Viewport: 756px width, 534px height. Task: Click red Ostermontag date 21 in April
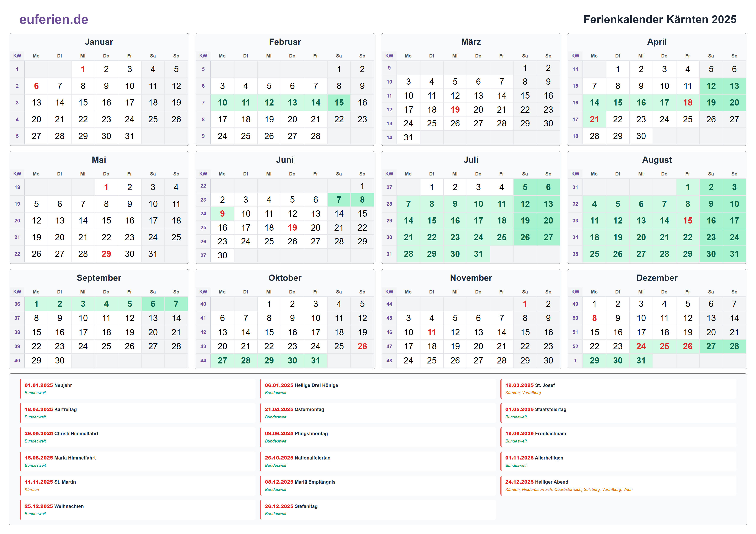pyautogui.click(x=594, y=119)
